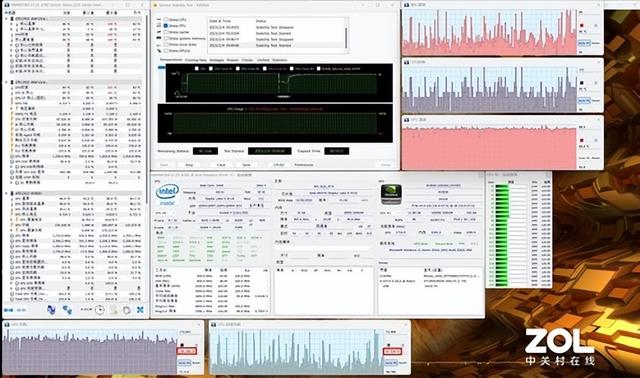Viewport: 640px width, 378px height.
Task: Click the red color swatch in the solid pink graph window
Action: coord(582,140)
